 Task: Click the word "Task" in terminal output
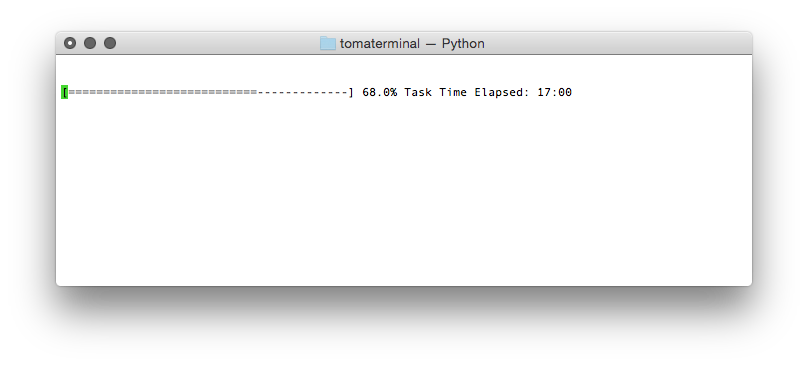(x=418, y=92)
